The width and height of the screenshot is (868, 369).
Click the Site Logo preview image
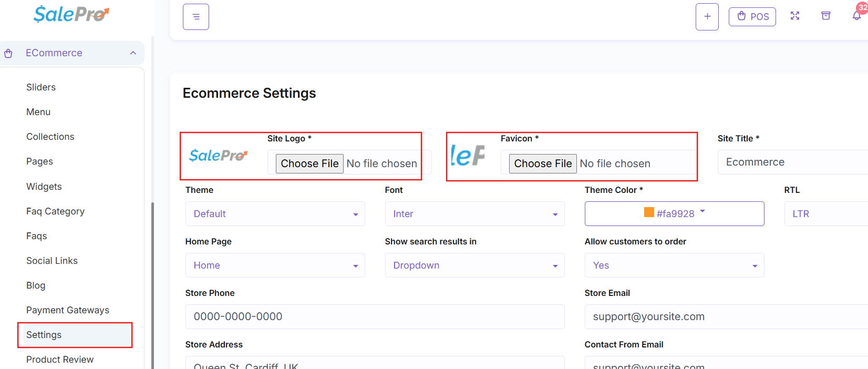(218, 156)
